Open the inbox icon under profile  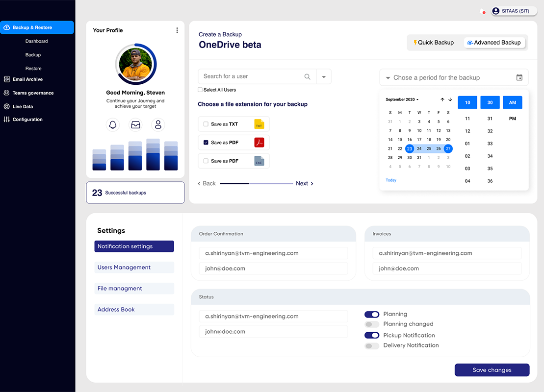pos(136,125)
